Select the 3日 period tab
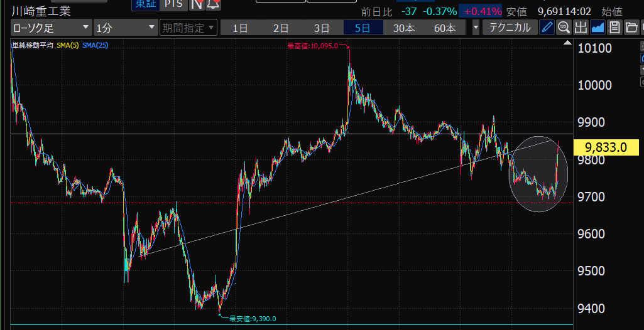Screen dimensions: 644x330 (x=322, y=28)
